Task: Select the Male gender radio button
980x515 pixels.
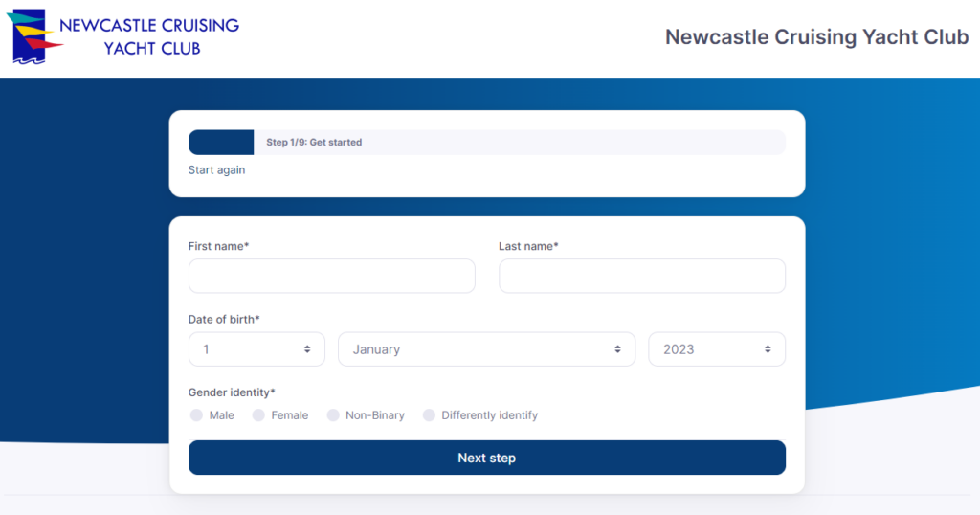Action: pyautogui.click(x=196, y=415)
